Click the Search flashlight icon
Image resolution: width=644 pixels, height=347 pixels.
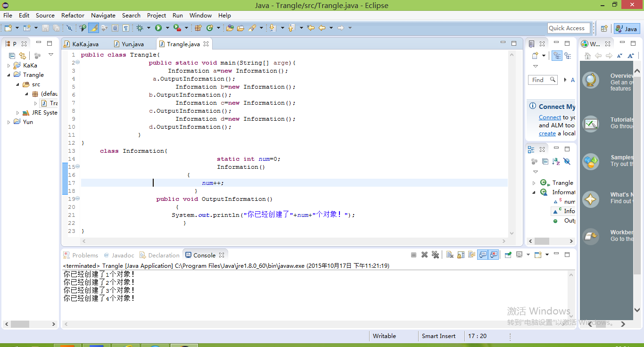[x=252, y=28]
